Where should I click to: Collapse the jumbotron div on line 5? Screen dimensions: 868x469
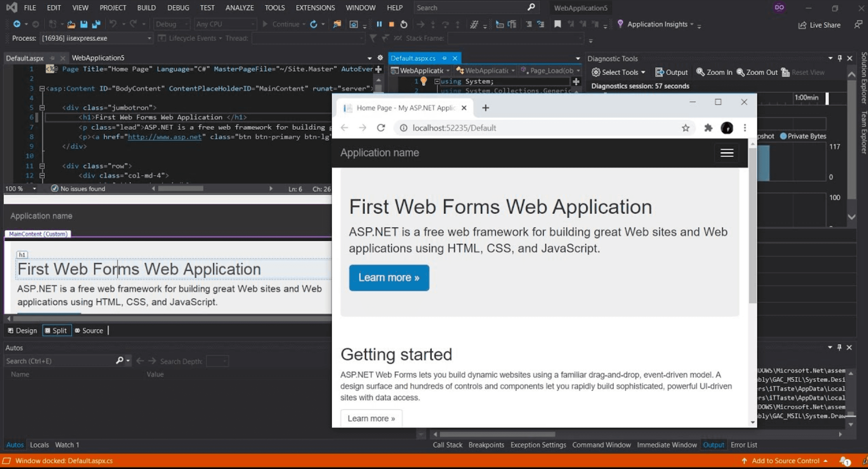coord(42,108)
